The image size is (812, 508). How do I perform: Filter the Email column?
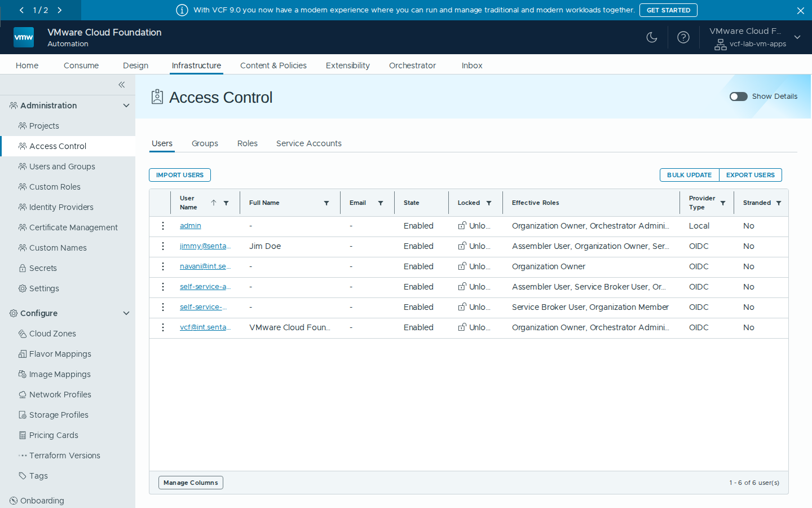pos(381,203)
